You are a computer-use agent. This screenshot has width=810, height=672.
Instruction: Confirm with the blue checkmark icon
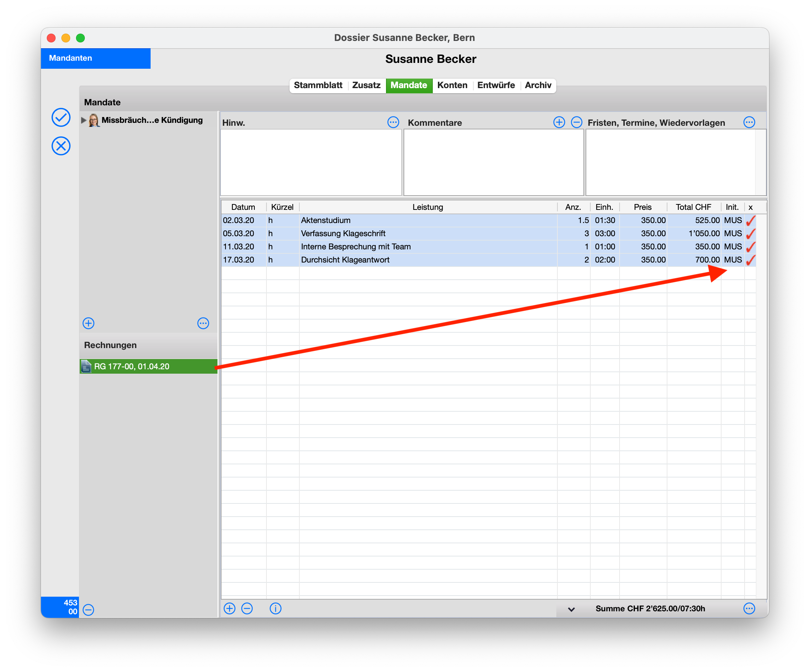61,117
